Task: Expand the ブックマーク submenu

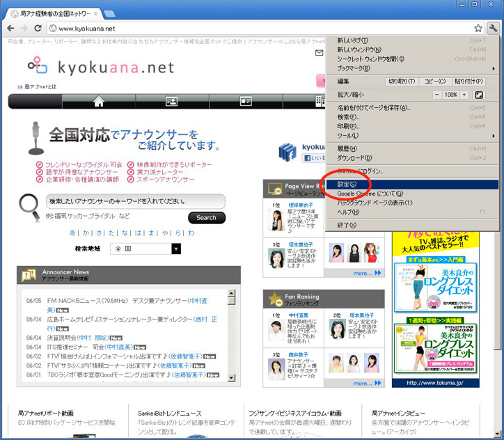Action: [x=412, y=68]
